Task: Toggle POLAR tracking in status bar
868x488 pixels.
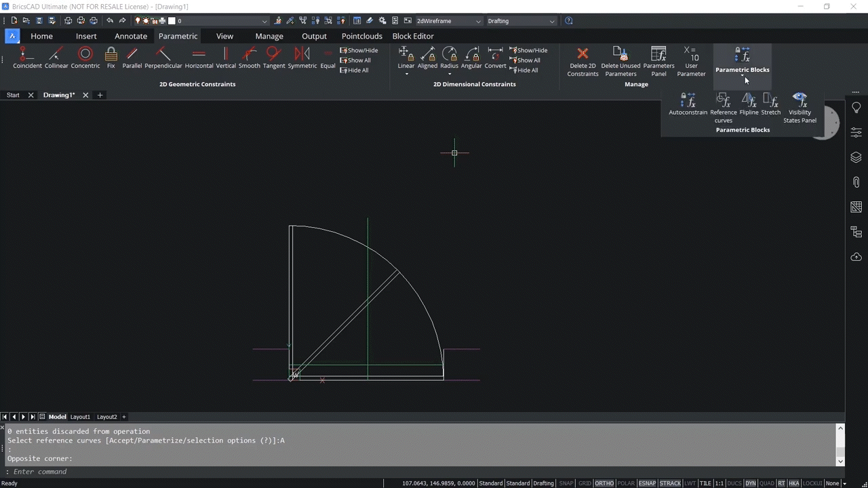Action: coord(626,483)
